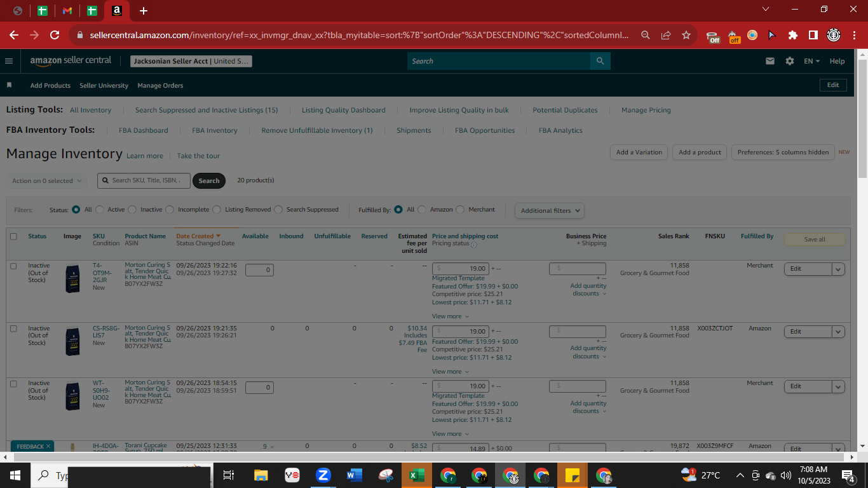
Task: Open dropdown arrow beside Edit for T4-OT9M-2GJR
Action: (x=838, y=269)
